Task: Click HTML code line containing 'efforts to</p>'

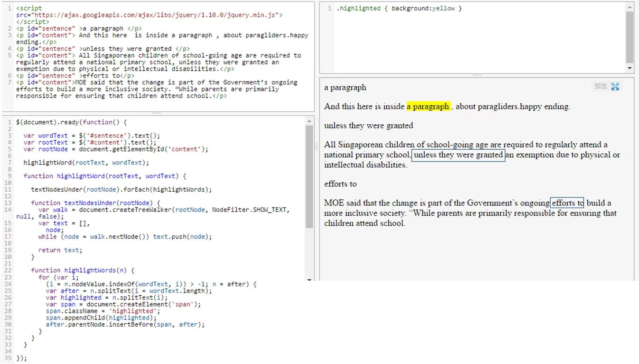Action: pyautogui.click(x=75, y=76)
